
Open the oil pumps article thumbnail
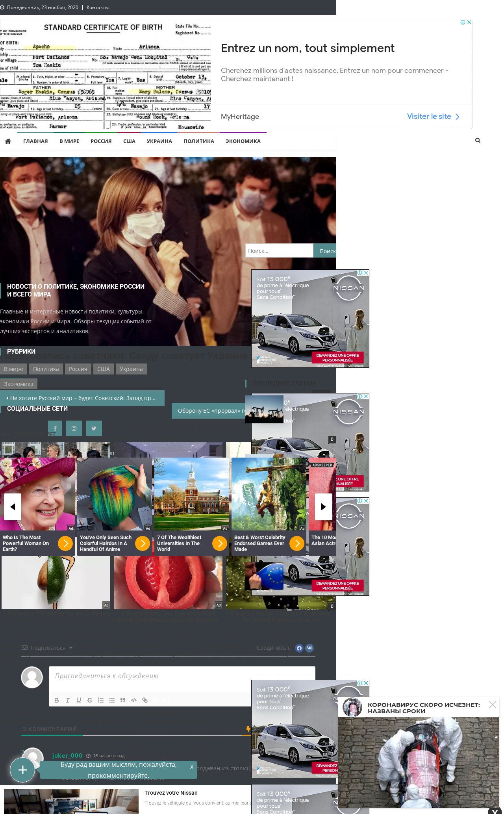point(264,409)
